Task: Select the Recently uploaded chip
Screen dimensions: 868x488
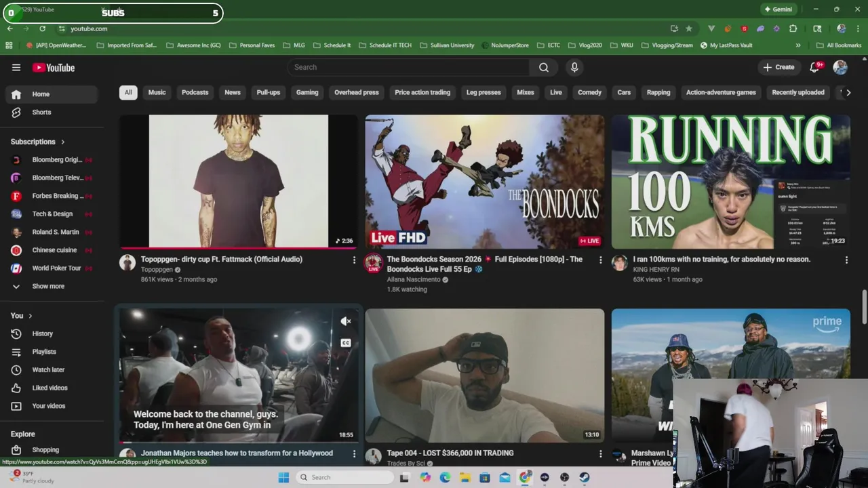Action: (x=798, y=92)
